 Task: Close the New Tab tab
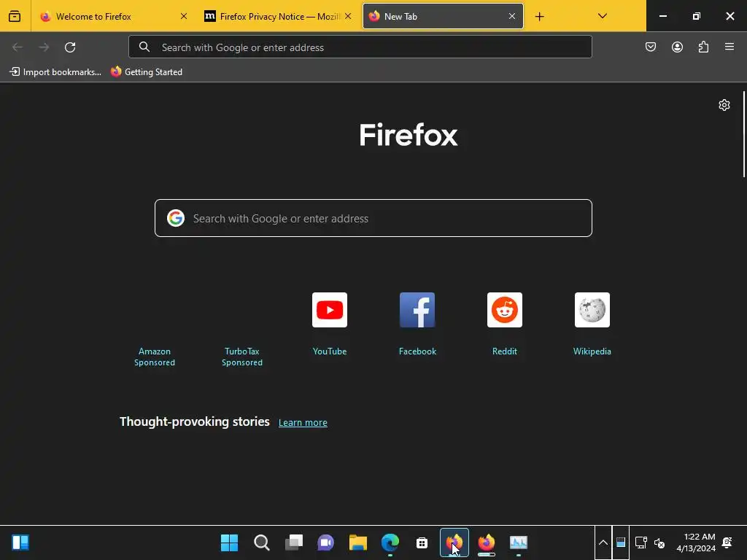512,16
